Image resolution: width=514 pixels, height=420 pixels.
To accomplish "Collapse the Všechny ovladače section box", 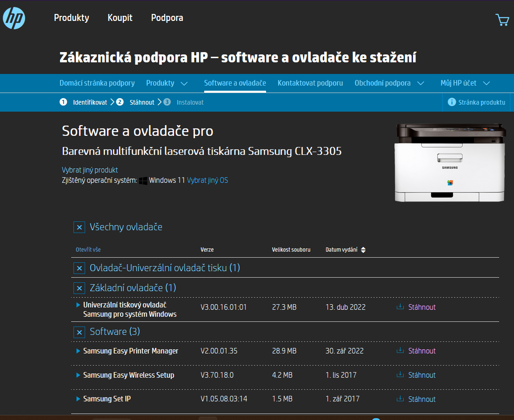I will (x=80, y=227).
